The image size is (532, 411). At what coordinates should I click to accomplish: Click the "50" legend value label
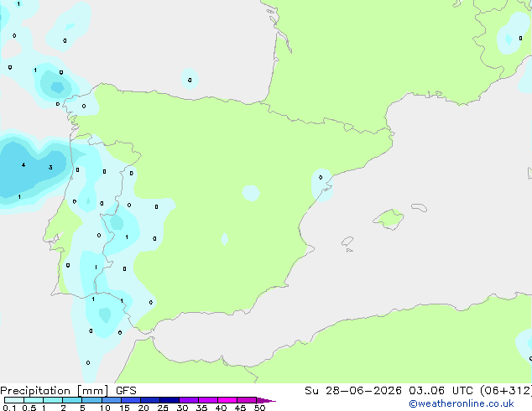point(259,408)
